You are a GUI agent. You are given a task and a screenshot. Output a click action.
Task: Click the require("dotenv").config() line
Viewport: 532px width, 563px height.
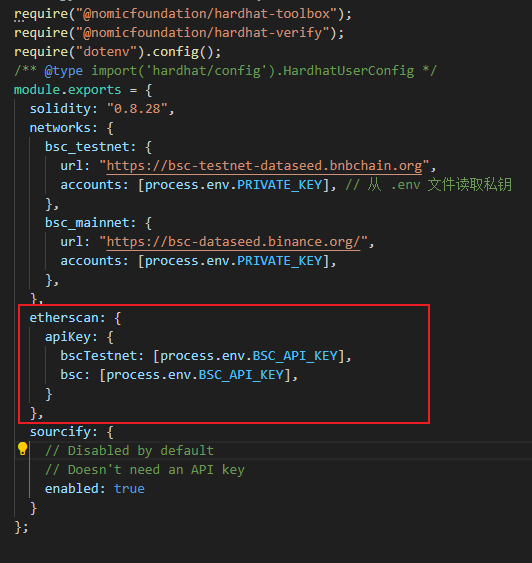[x=117, y=52]
